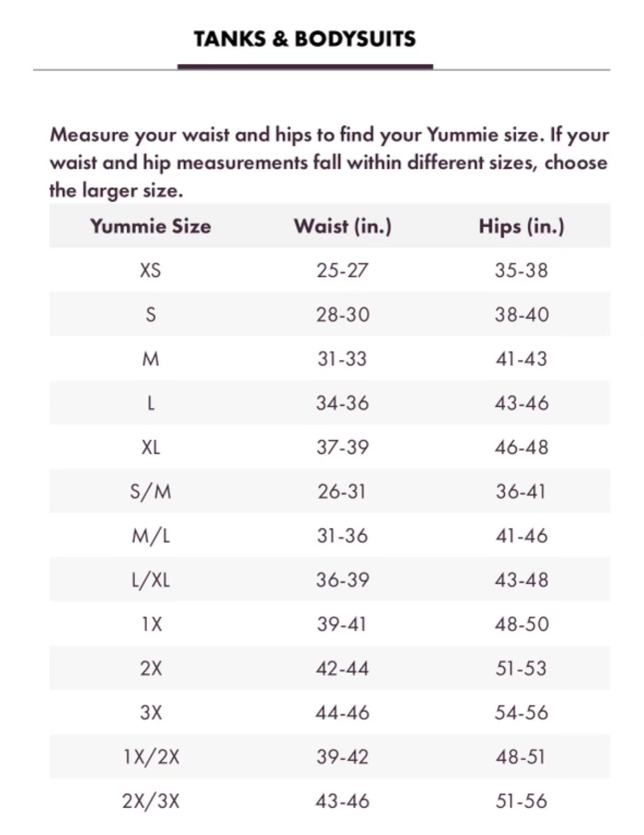Click the hips value 35-38
Image resolution: width=644 pixels, height=835 pixels.
click(x=522, y=271)
